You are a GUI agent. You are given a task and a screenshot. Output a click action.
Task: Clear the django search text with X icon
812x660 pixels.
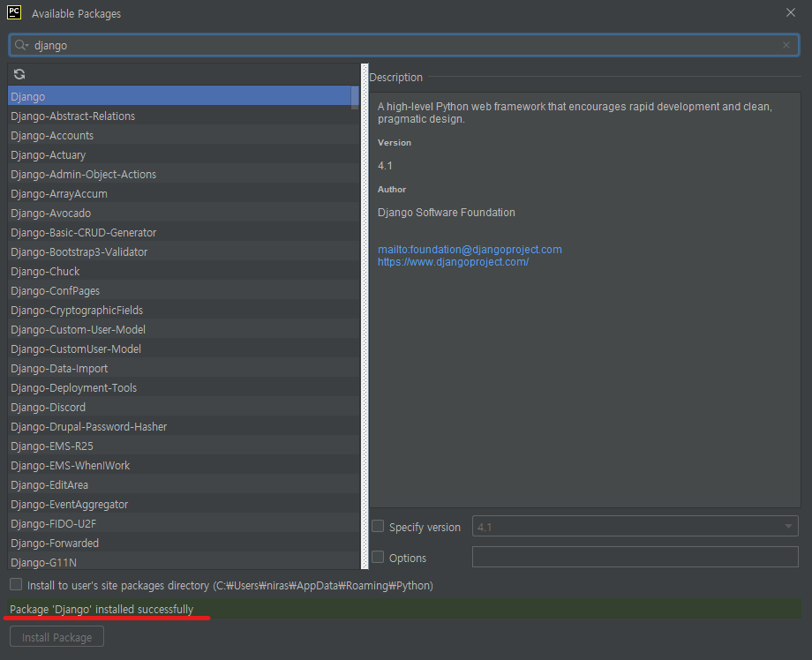click(x=786, y=46)
